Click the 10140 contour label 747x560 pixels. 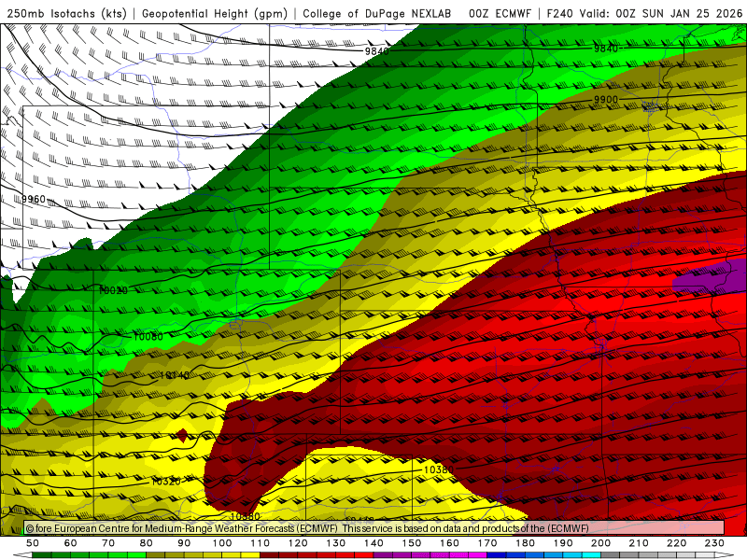pos(175,375)
